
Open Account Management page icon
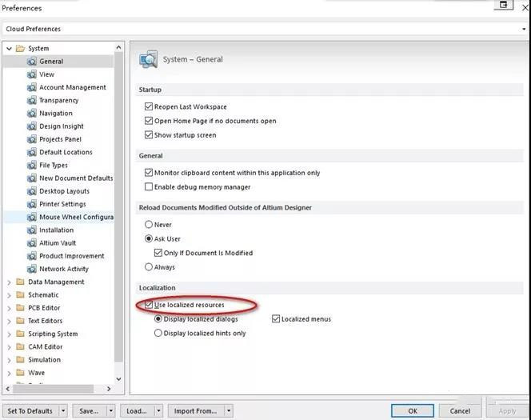tap(31, 87)
